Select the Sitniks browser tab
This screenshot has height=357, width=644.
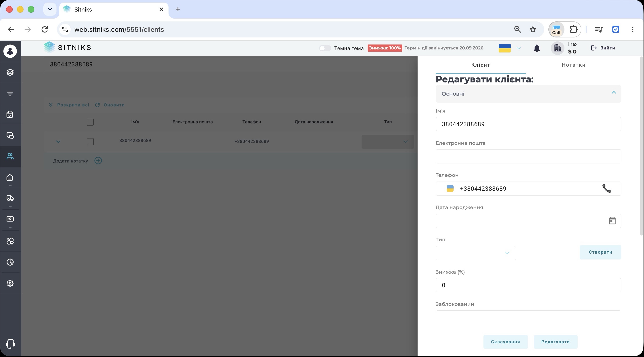click(x=114, y=9)
